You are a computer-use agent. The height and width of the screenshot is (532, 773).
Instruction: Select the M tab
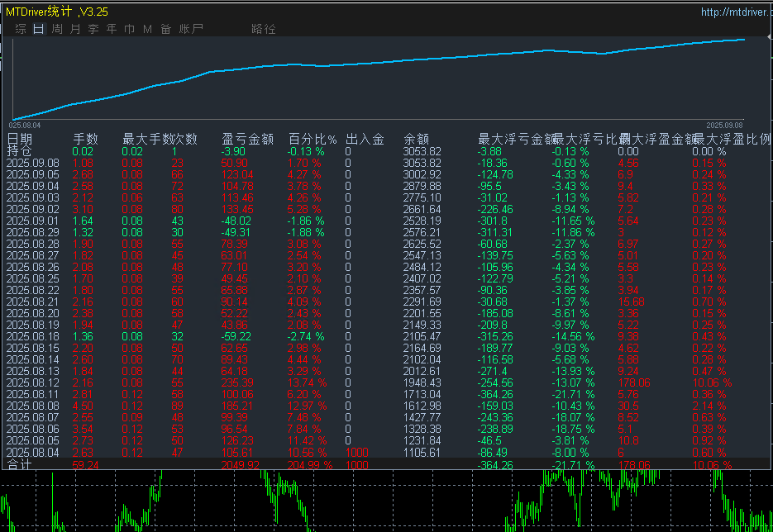(x=148, y=29)
